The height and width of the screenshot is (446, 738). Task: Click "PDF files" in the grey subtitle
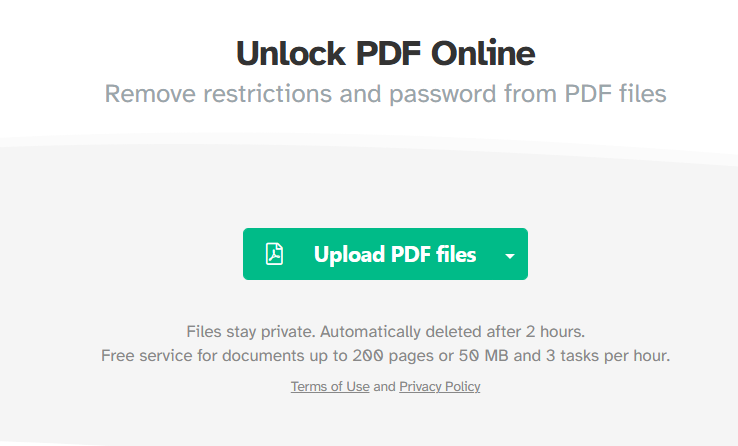[x=613, y=95]
